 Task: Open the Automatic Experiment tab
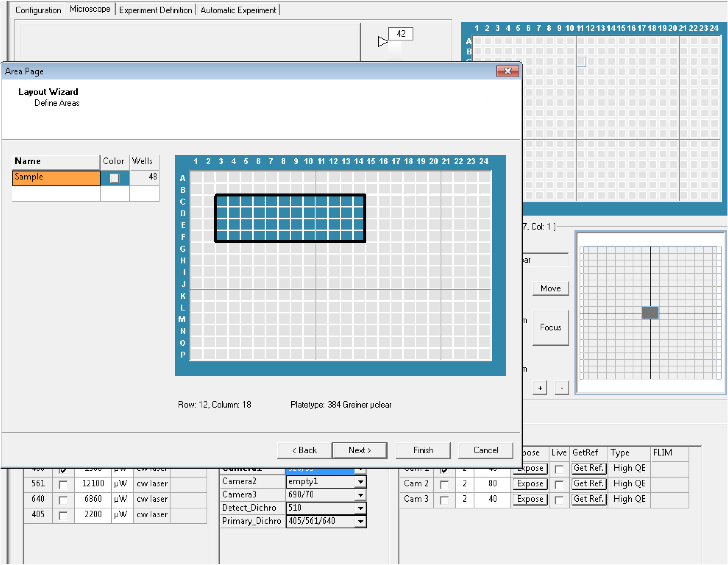coord(238,10)
